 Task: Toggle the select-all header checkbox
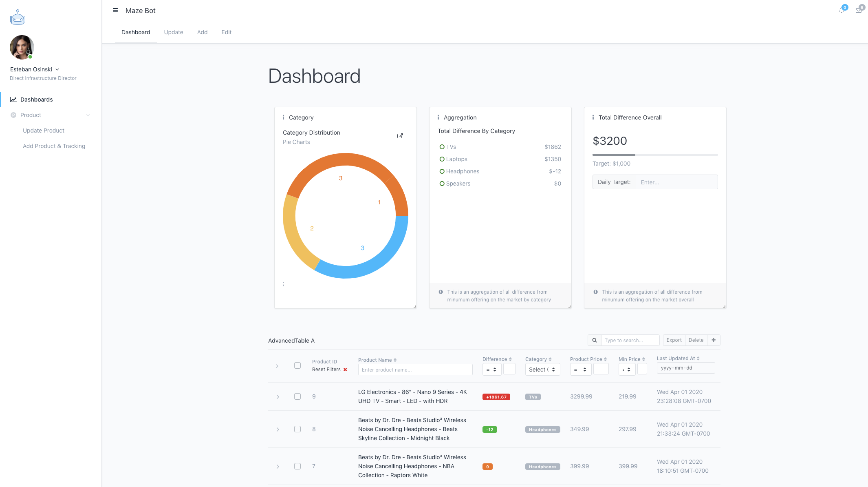297,365
